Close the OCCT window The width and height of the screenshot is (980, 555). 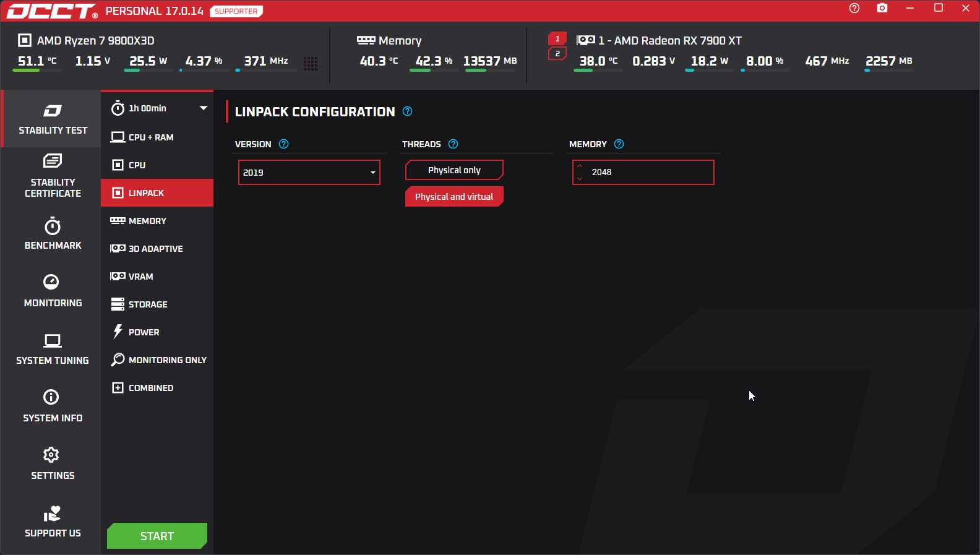point(966,8)
